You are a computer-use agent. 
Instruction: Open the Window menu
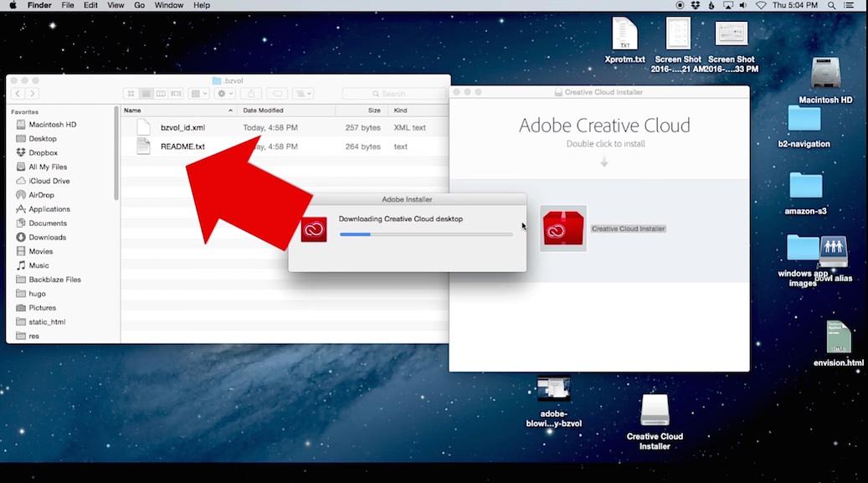click(169, 5)
